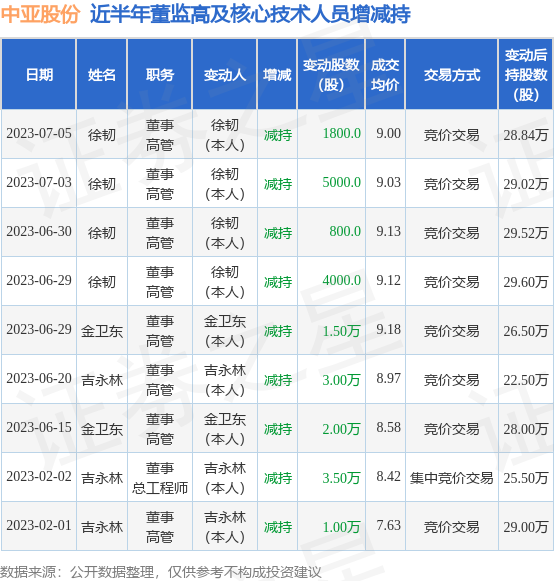The height and width of the screenshot is (581, 554).
Task: Select the 变动后持股数(股) column header
Action: [525, 74]
